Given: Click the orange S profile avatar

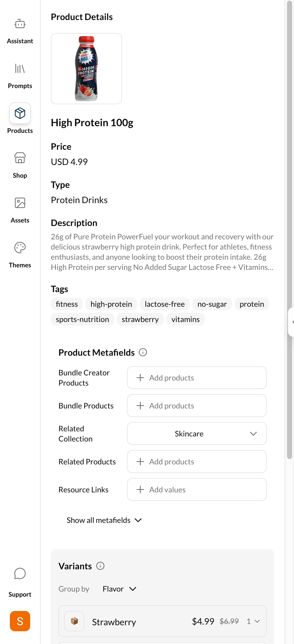Looking at the screenshot, I should [20, 621].
